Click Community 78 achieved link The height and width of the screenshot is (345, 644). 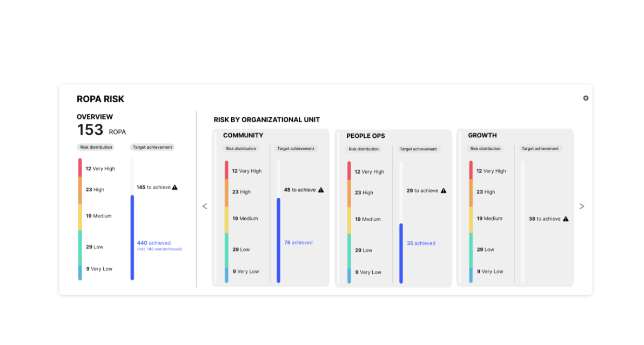pyautogui.click(x=298, y=243)
